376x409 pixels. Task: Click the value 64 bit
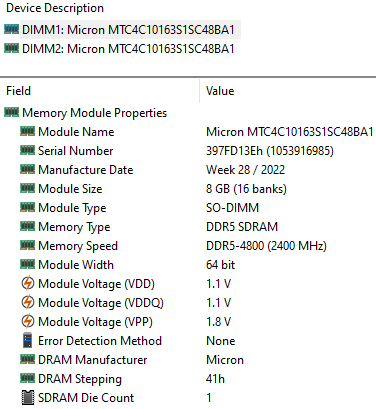tap(220, 265)
